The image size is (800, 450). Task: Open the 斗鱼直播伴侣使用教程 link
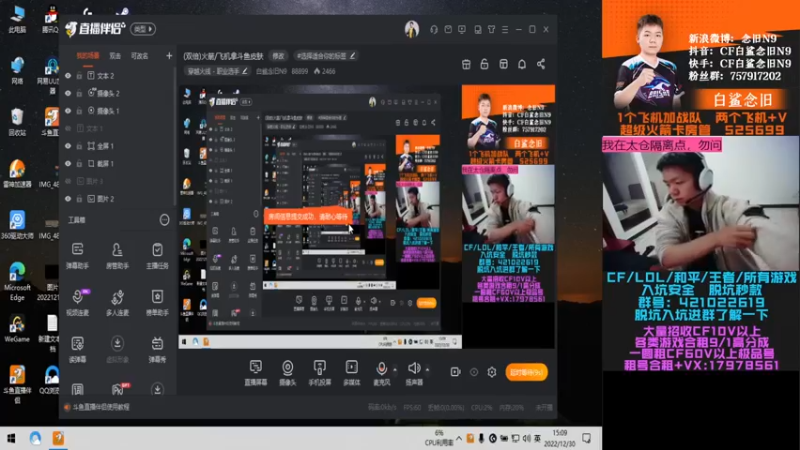pyautogui.click(x=101, y=407)
